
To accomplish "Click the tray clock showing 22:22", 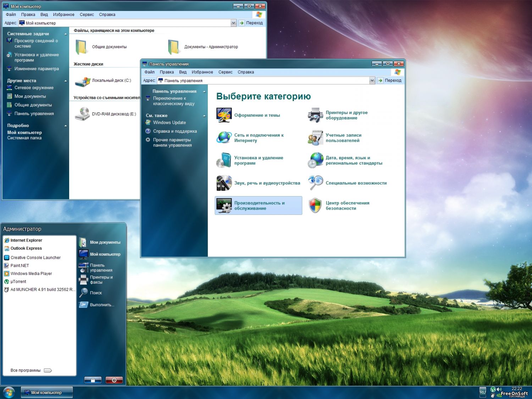I will pos(517,389).
